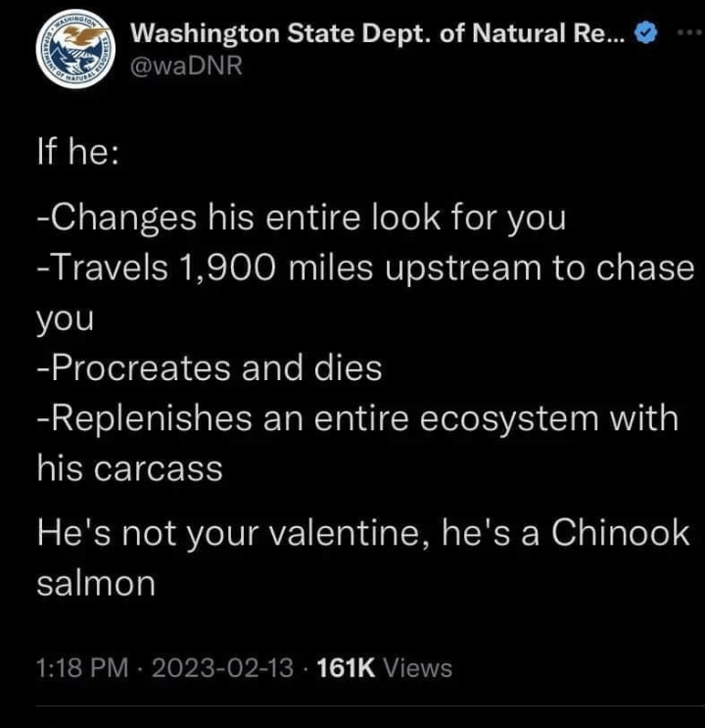Click the 2023-02-13 post date
The image size is (705, 728).
click(224, 668)
